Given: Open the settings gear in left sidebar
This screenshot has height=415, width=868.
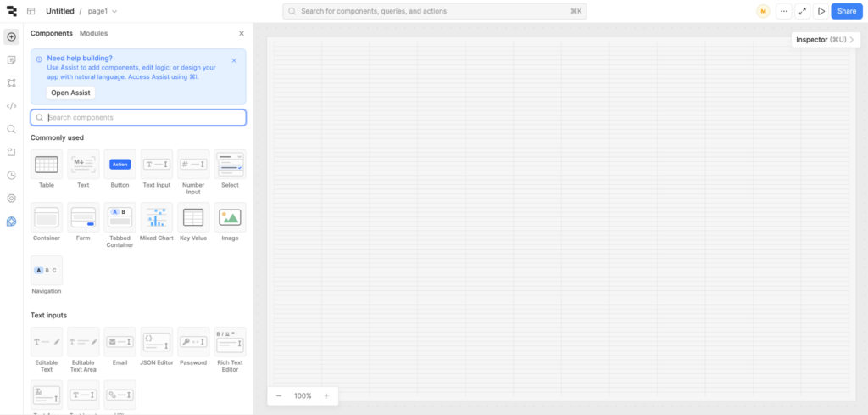Looking at the screenshot, I should click(11, 198).
